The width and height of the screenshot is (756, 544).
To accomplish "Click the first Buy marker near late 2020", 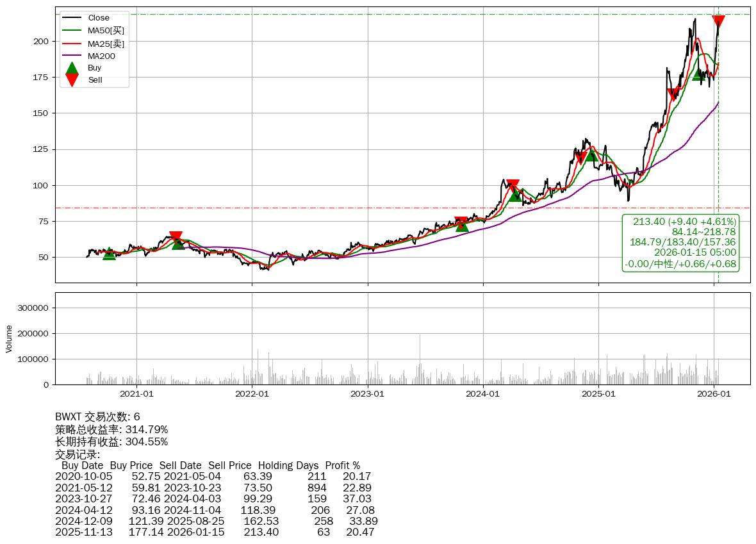I will point(110,254).
